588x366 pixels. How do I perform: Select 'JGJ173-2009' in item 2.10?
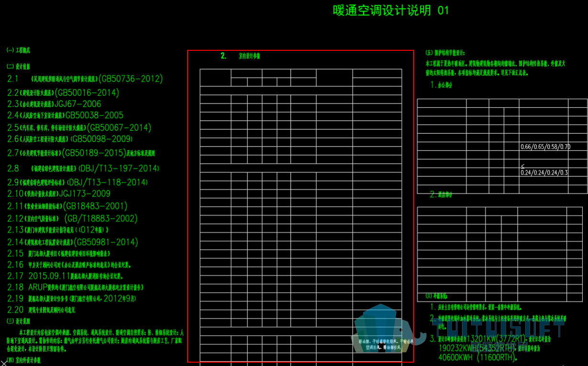[x=85, y=194]
